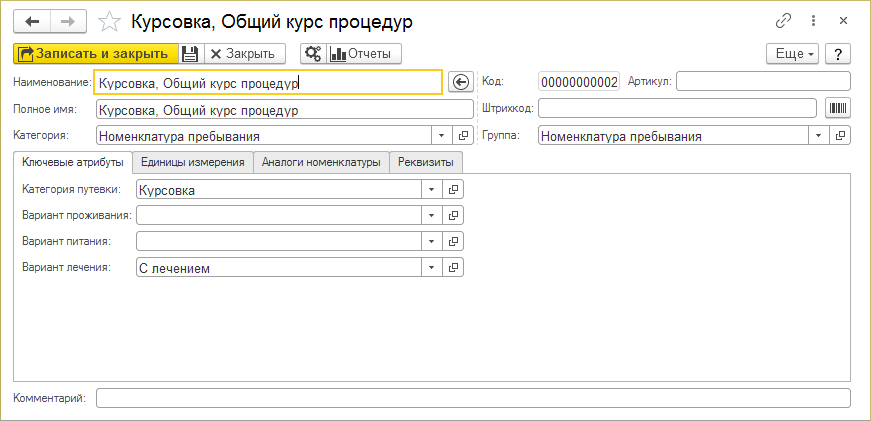Click the arrow button beside Наименование field
The image size is (871, 421).
click(460, 82)
